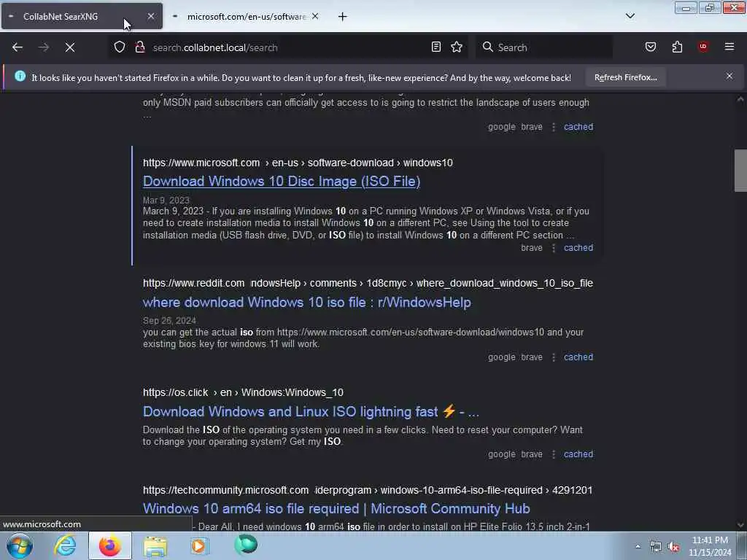Image resolution: width=747 pixels, height=560 pixels.
Task: Open the Extensions puzzle icon
Action: coord(677,47)
